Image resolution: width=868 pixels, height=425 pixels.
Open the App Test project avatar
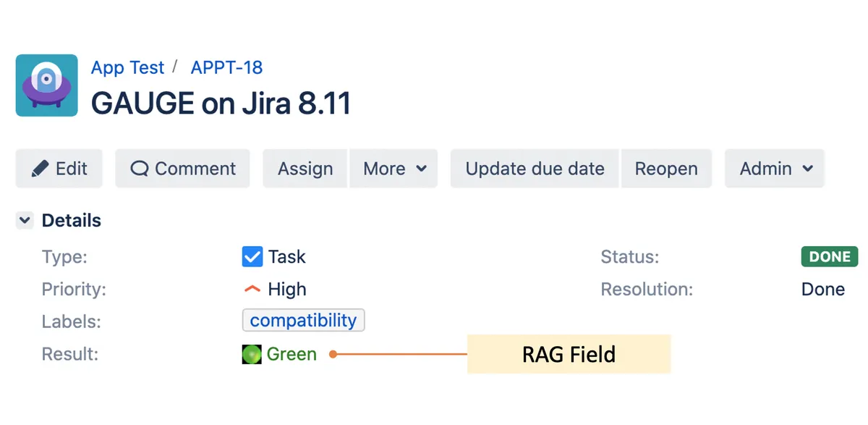pos(46,85)
